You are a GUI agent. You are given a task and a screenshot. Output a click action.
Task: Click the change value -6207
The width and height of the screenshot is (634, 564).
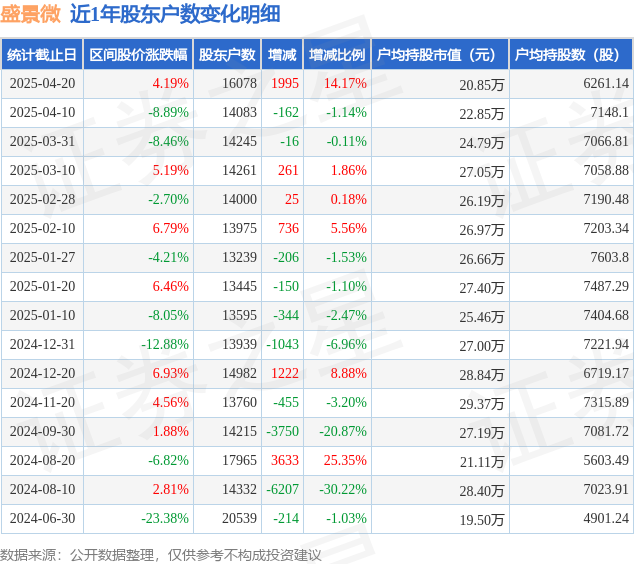pyautogui.click(x=283, y=489)
